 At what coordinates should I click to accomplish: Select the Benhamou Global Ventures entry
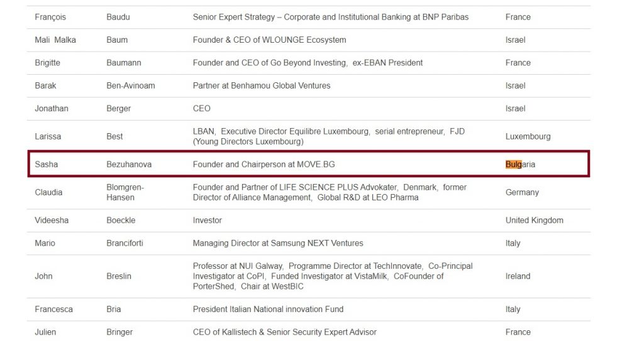(x=261, y=85)
